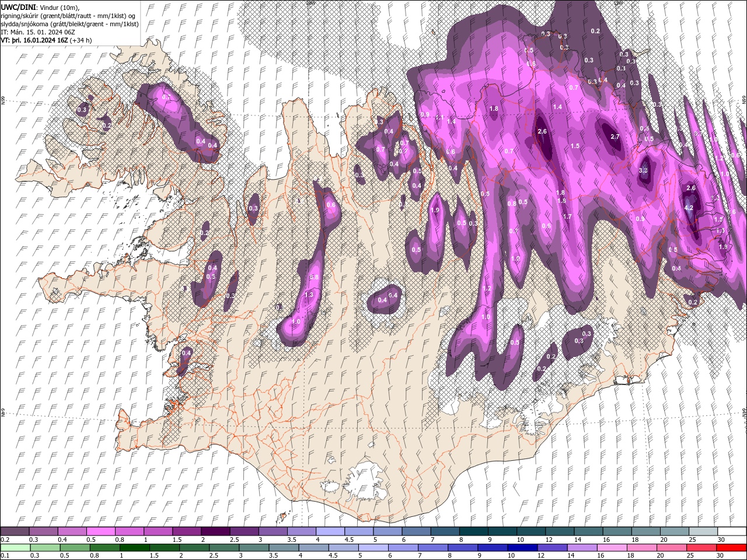Select upper legend swatch starting at 6
The height and width of the screenshot is (560, 747).
pos(415,531)
